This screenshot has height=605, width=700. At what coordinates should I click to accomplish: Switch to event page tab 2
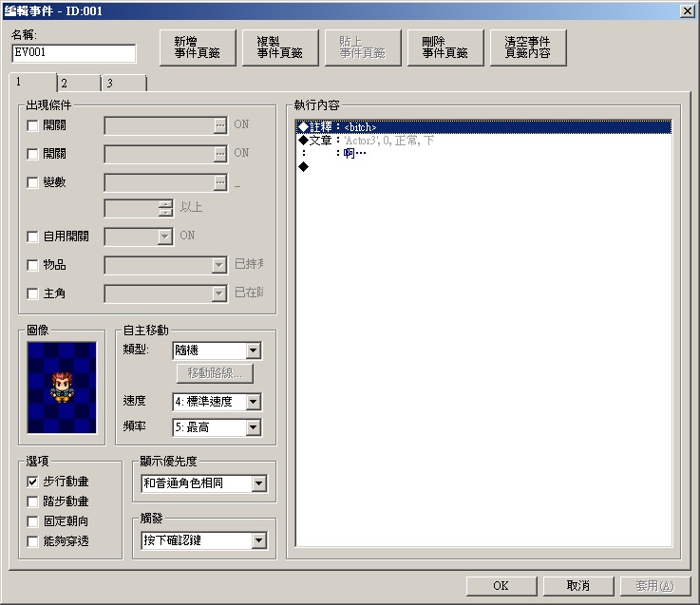point(79,83)
